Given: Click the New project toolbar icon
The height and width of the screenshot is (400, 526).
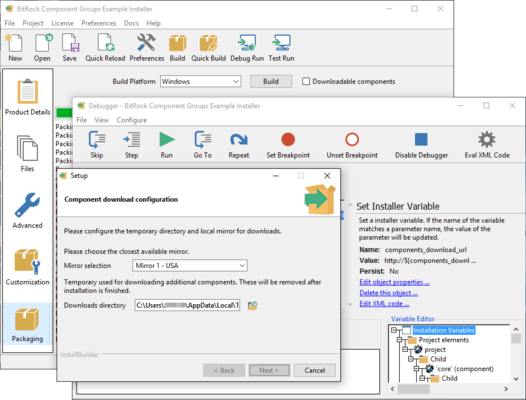Looking at the screenshot, I should 15,48.
